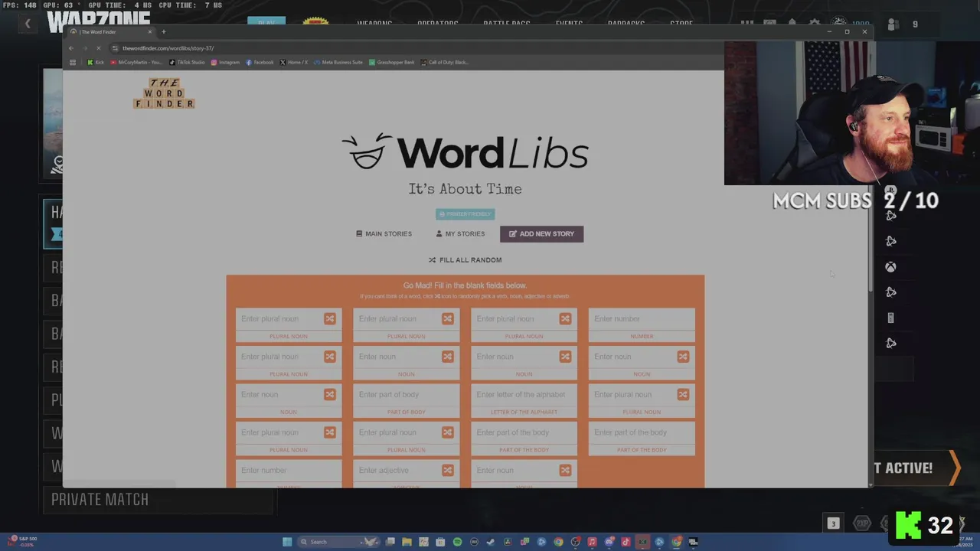Open S&P 500 widget on taskbar
This screenshot has width=980, height=551.
[23, 541]
